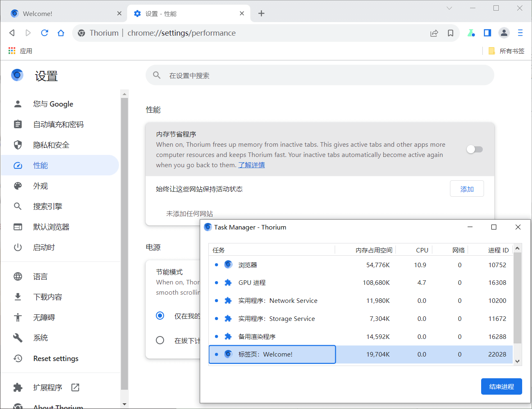Open the All Bookmarks folder
The width and height of the screenshot is (532, 409).
(507, 51)
